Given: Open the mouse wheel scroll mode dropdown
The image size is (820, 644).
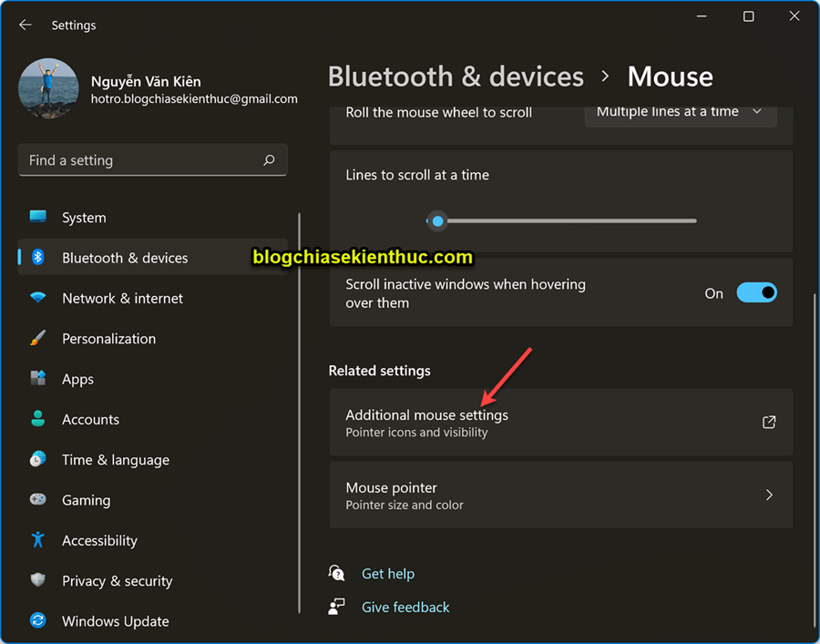Looking at the screenshot, I should [681, 112].
